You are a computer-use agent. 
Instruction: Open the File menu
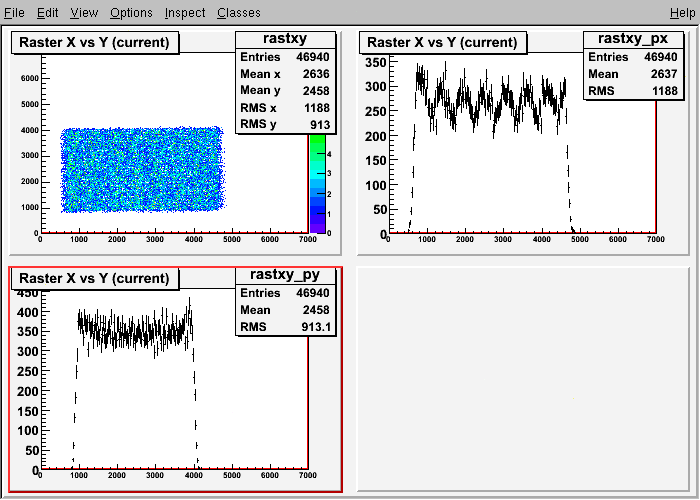pyautogui.click(x=14, y=12)
